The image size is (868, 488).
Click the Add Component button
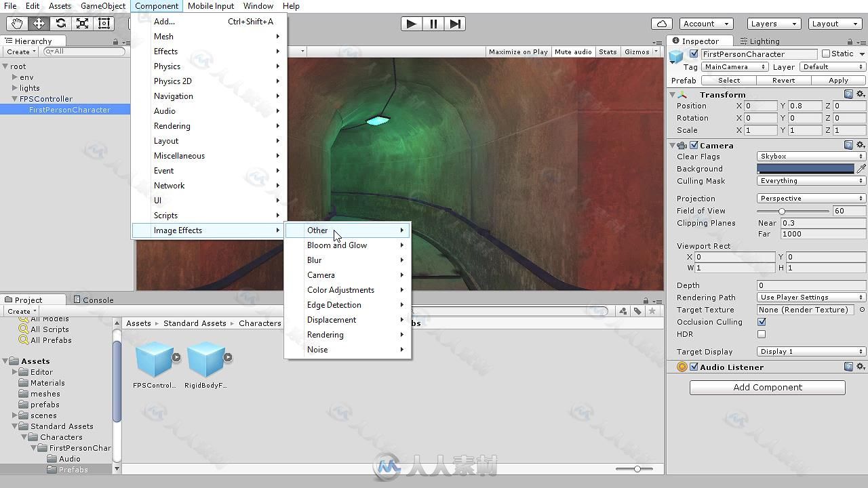click(768, 388)
